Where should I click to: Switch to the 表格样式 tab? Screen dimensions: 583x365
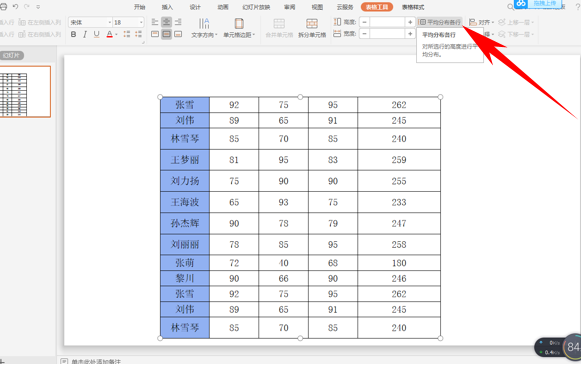413,7
